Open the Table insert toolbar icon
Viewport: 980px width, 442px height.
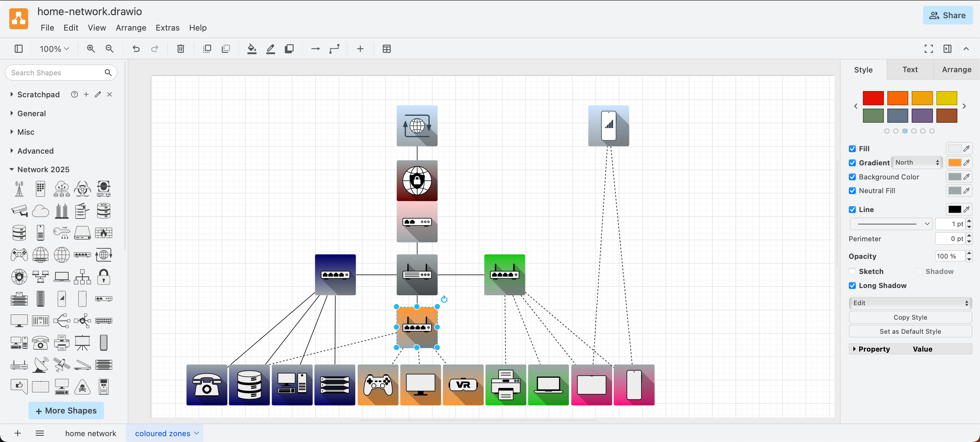pos(387,49)
